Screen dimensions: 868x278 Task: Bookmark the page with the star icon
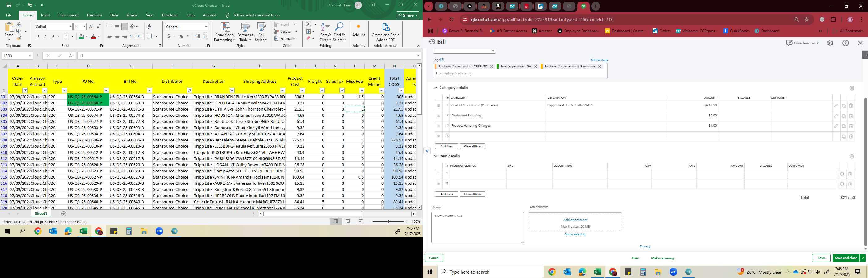[807, 19]
